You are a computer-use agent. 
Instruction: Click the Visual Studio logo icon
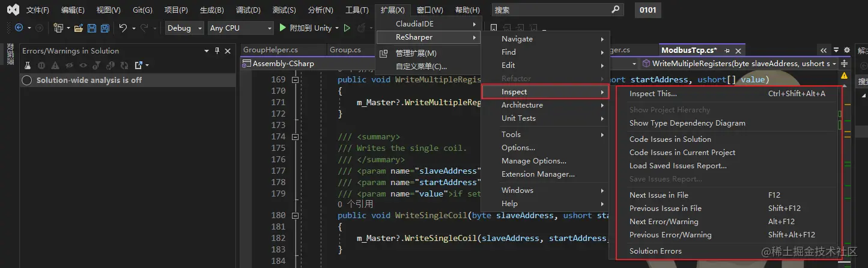click(x=13, y=10)
